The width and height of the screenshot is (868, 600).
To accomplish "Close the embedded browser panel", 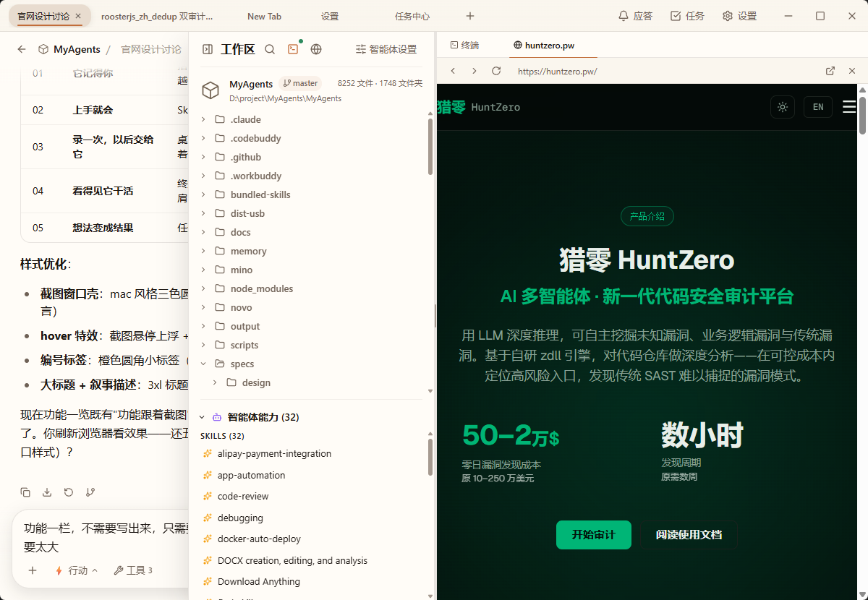I will click(x=852, y=71).
